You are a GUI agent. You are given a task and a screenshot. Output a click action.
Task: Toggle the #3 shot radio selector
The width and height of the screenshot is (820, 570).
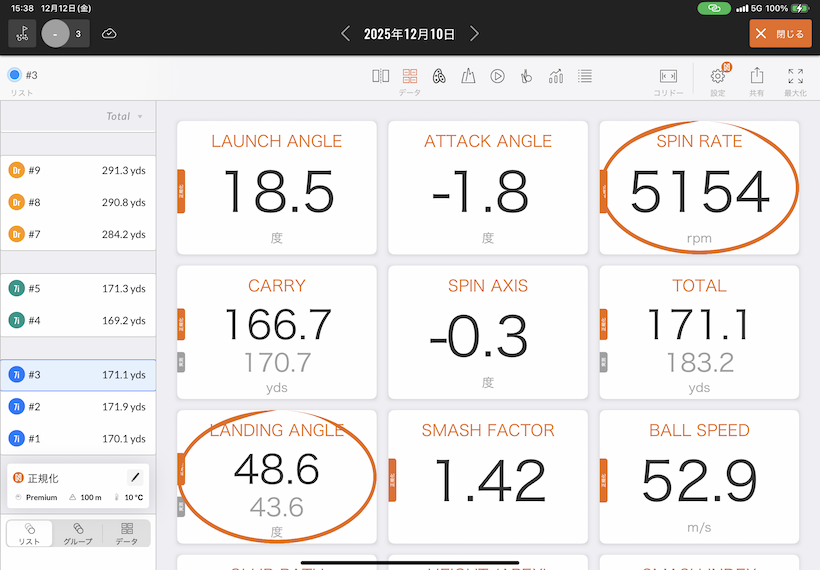point(14,75)
